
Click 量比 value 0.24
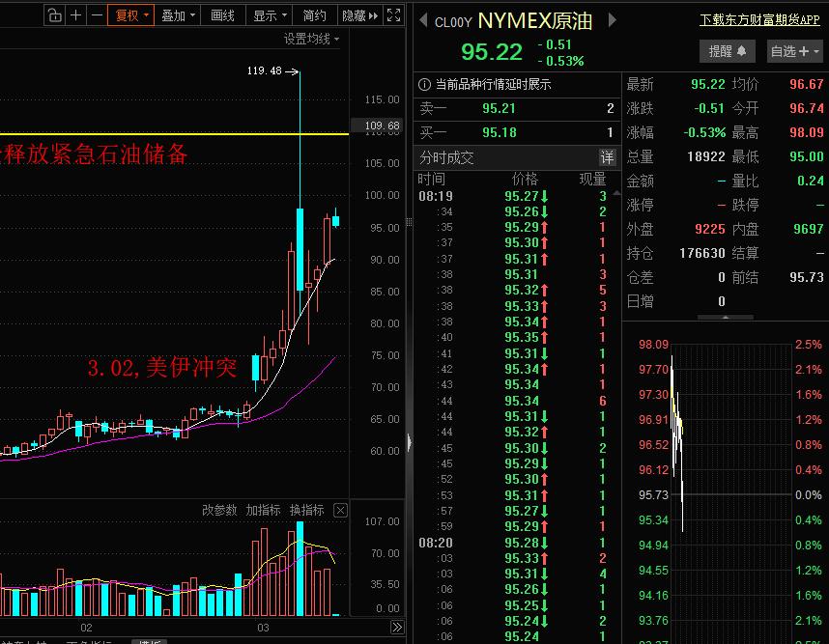(x=811, y=182)
